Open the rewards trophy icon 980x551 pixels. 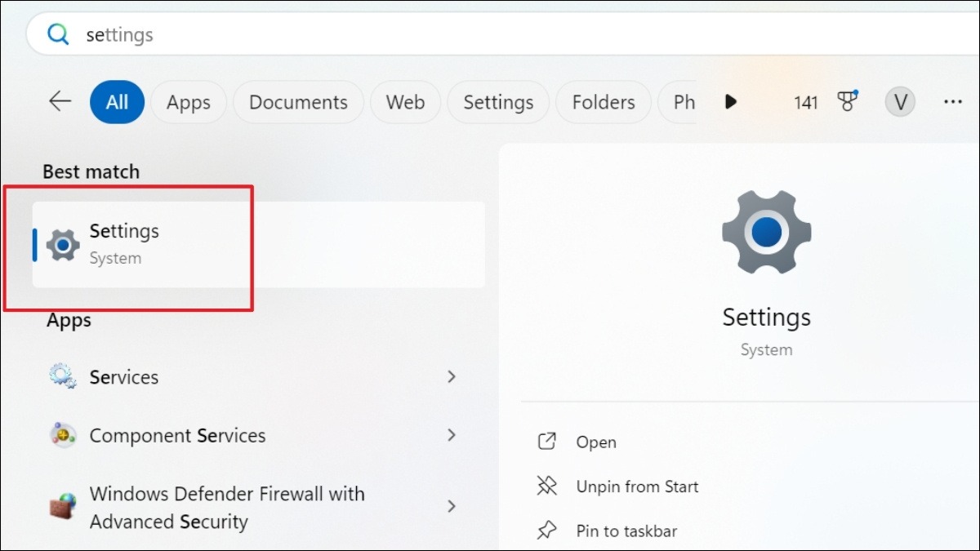[x=847, y=101]
